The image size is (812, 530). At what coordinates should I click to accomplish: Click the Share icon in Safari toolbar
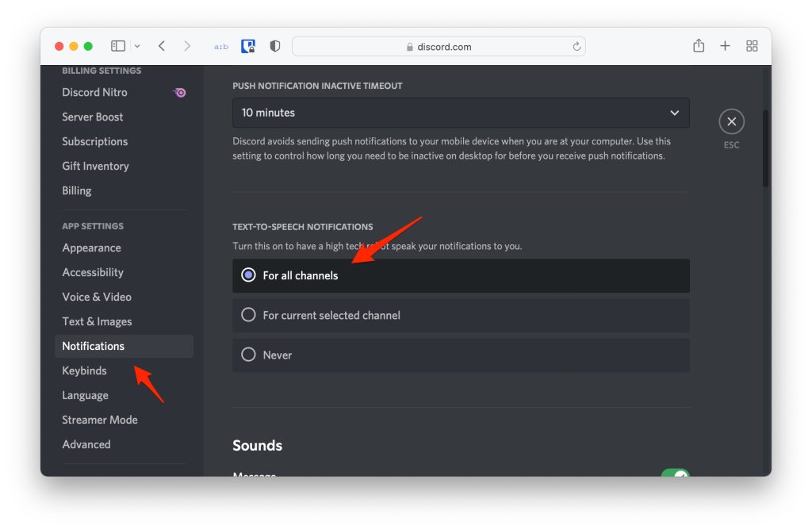point(699,46)
